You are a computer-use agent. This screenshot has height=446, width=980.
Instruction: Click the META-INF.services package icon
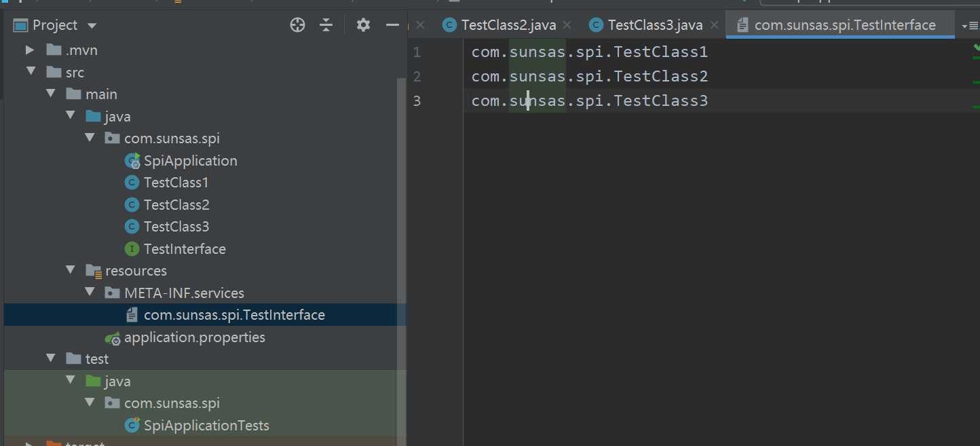click(112, 293)
